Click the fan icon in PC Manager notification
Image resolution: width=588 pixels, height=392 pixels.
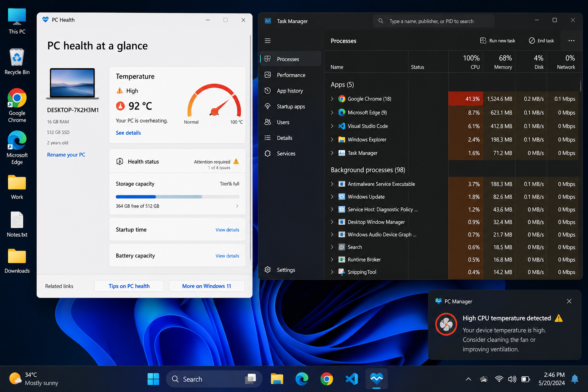[446, 324]
